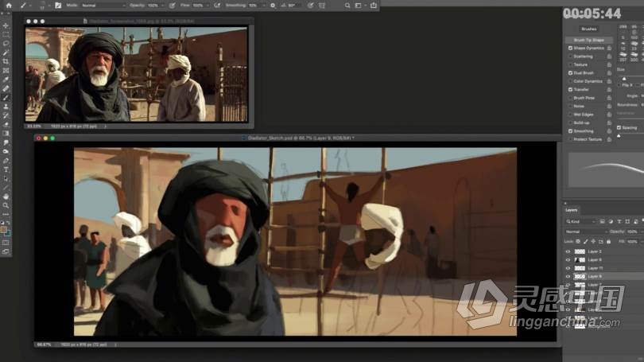Select the Eraser tool

coord(6,124)
